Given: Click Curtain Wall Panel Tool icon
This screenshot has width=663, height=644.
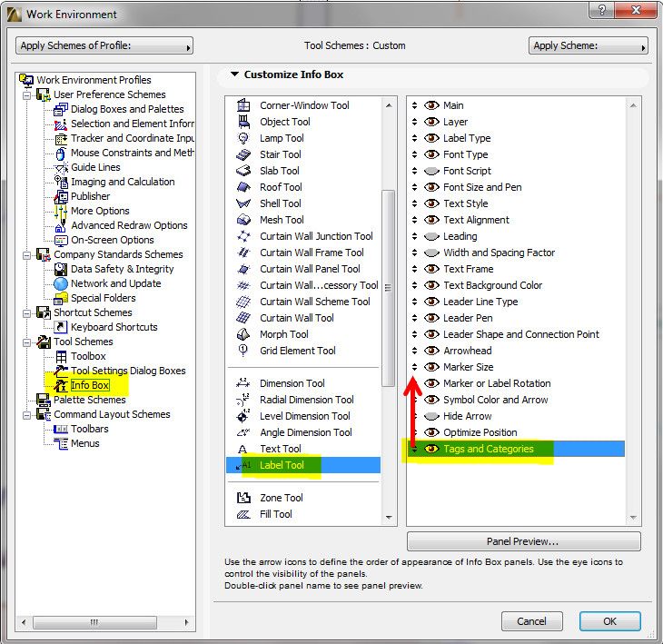Looking at the screenshot, I should [243, 269].
